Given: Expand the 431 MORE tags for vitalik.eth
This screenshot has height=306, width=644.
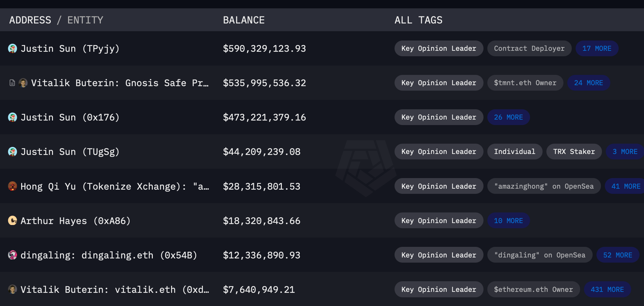Looking at the screenshot, I should [x=607, y=289].
